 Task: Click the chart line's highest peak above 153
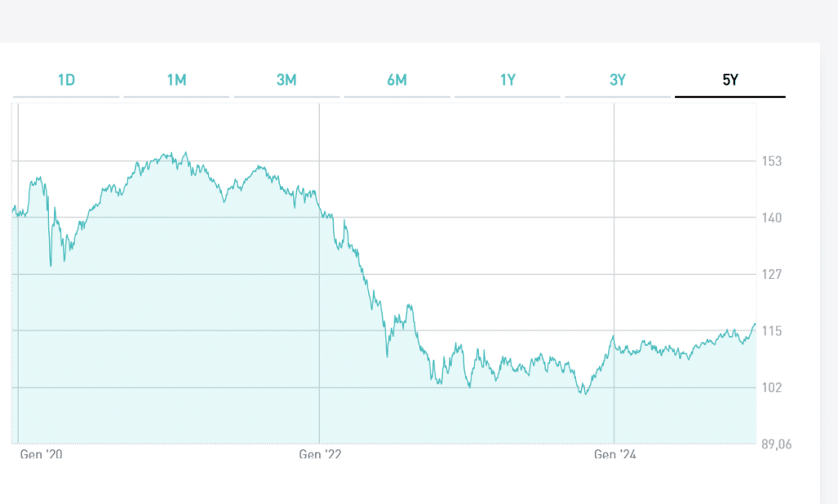tap(186, 153)
